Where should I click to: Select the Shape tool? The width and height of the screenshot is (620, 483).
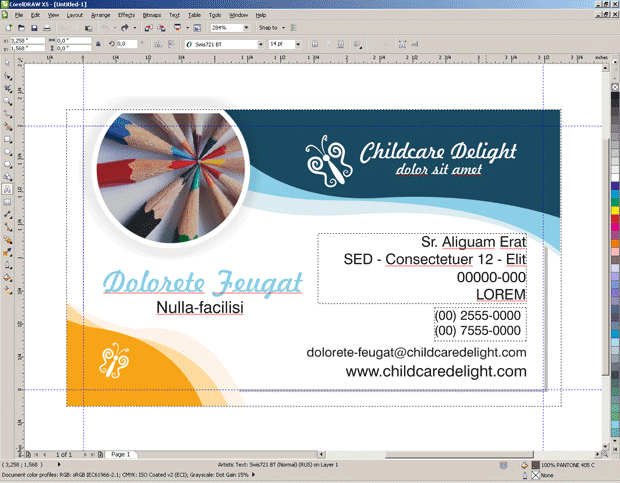coord(8,75)
